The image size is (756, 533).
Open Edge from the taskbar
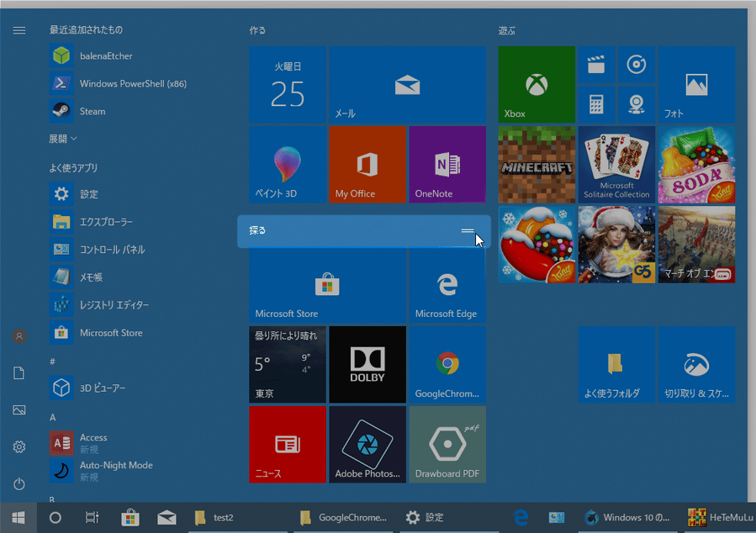521,518
